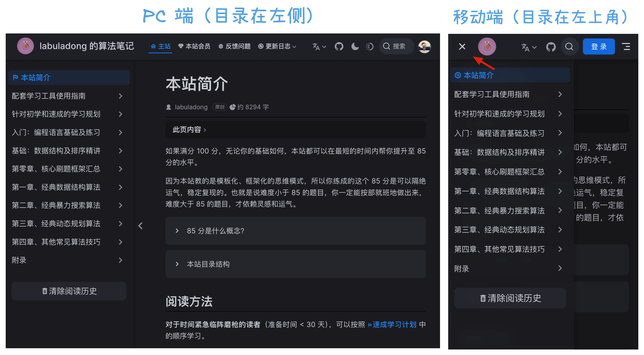Screen dimensions: 644x355
Task: Expand 更新日志 dropdown menu
Action: 277,47
